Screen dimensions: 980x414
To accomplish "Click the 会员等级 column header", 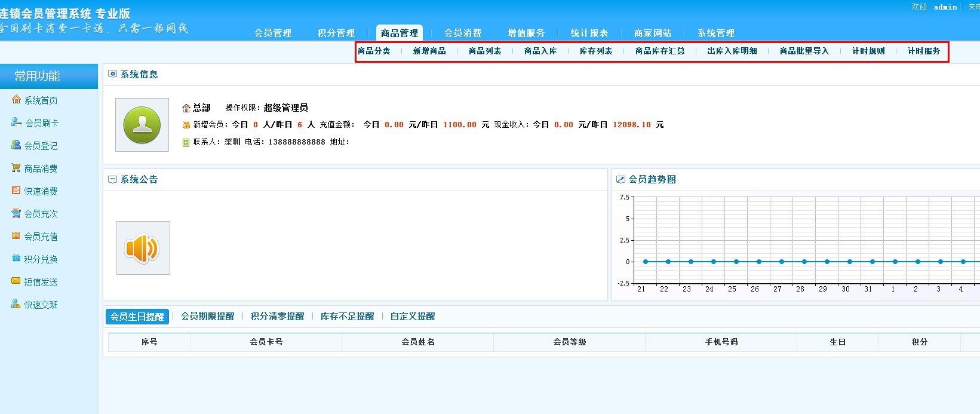I will click(x=570, y=342).
